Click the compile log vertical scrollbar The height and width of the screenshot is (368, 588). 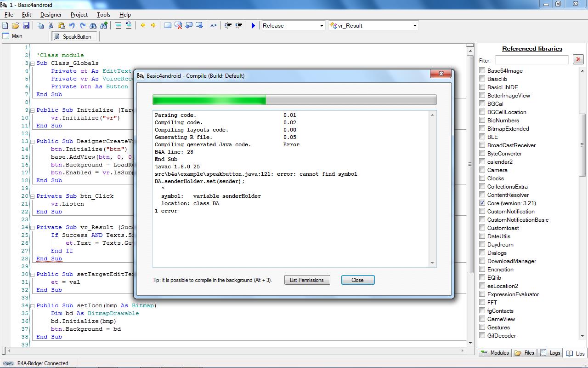pos(432,189)
